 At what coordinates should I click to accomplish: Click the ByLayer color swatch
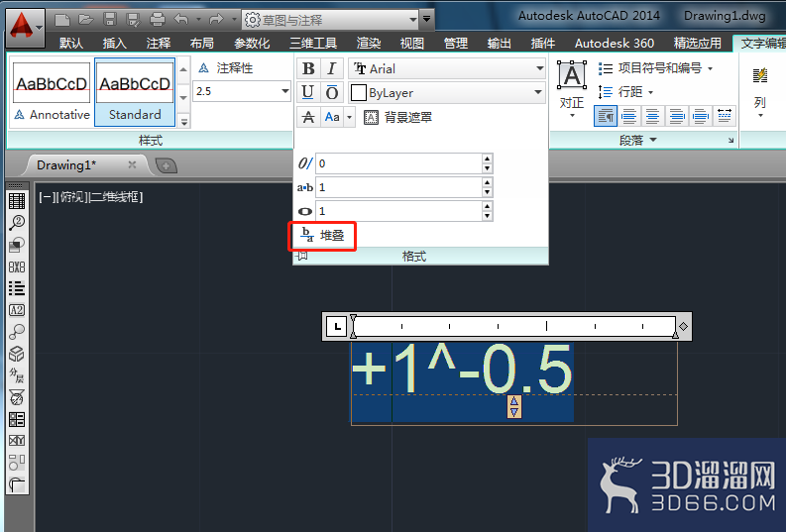[x=359, y=93]
